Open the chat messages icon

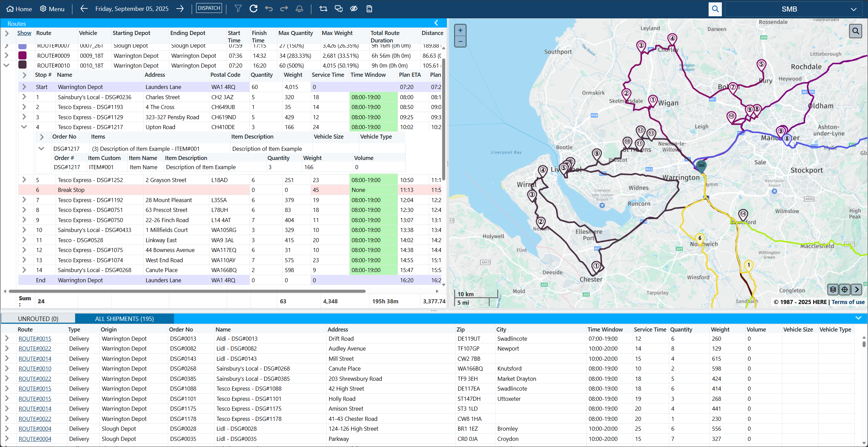click(x=338, y=9)
